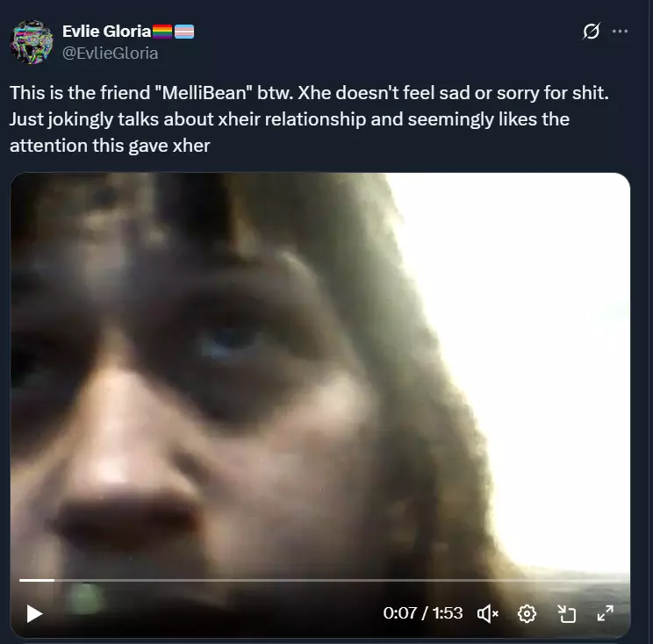The height and width of the screenshot is (644, 653).
Task: Open the @EvlieGloria handle link
Action: pyautogui.click(x=111, y=54)
